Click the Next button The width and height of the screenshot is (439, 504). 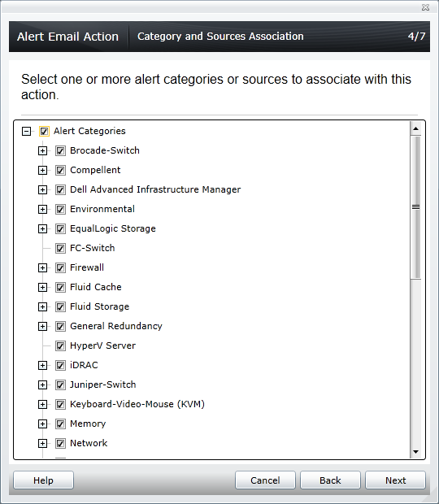[395, 480]
